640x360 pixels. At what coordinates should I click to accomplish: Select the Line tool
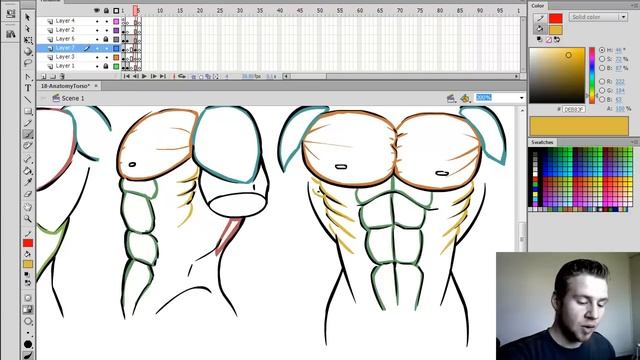pyautogui.click(x=28, y=100)
